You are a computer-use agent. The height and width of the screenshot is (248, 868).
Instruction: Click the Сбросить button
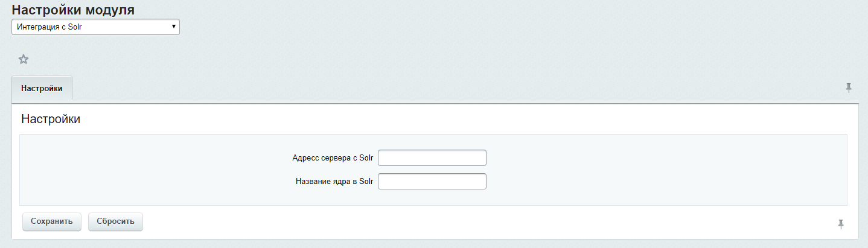pyautogui.click(x=115, y=221)
